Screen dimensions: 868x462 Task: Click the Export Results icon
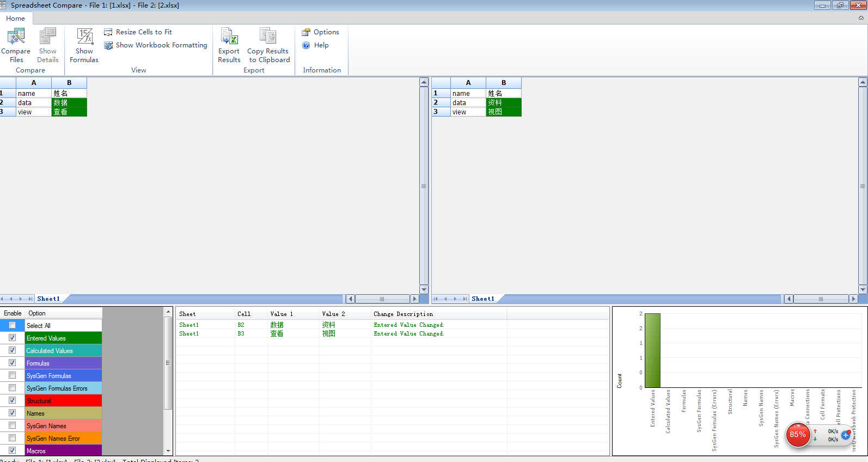coord(229,37)
